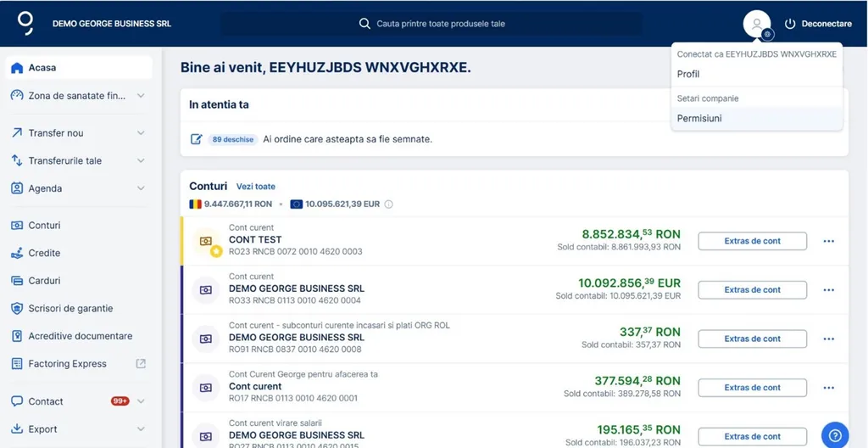Open the user profile avatar icon
Screen dimensions: 868x448
point(756,24)
